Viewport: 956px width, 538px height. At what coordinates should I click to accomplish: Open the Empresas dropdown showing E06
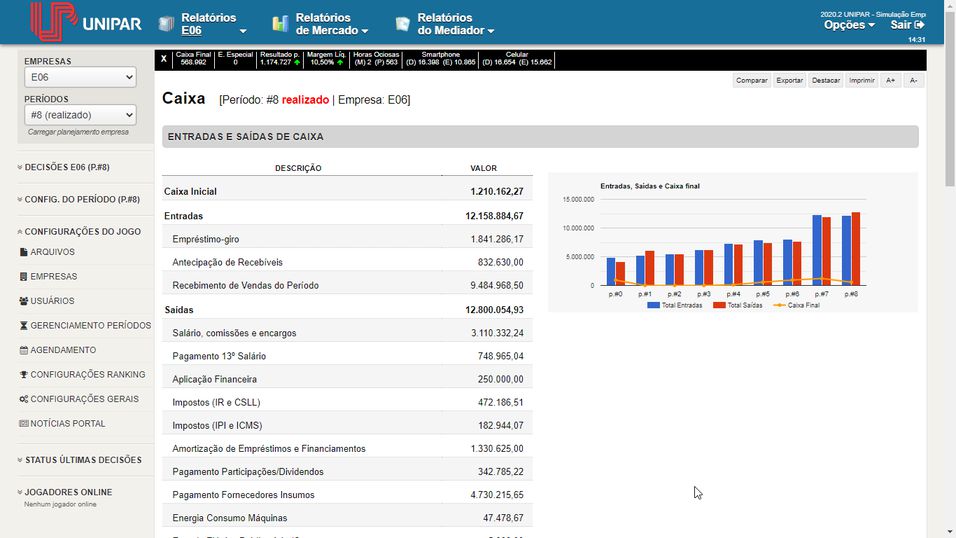point(80,77)
